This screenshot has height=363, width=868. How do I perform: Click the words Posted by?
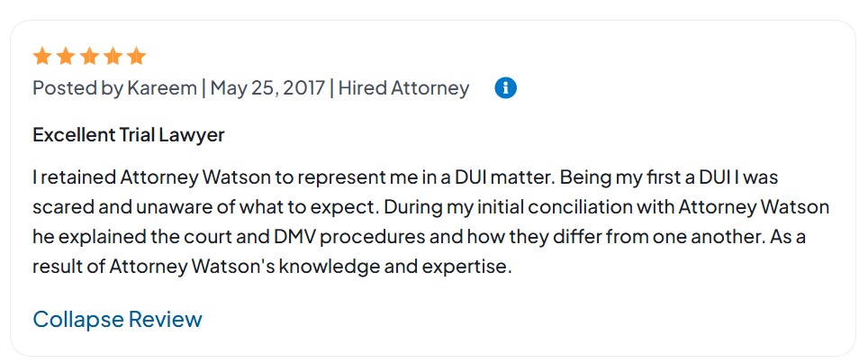(x=77, y=88)
